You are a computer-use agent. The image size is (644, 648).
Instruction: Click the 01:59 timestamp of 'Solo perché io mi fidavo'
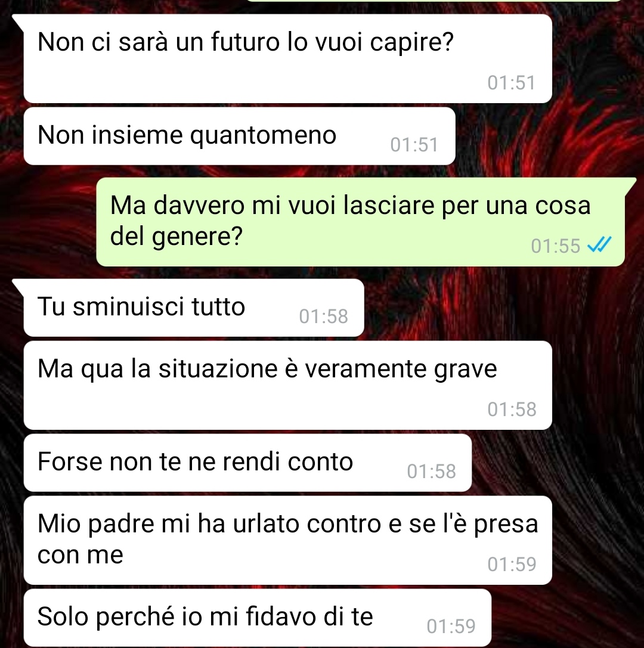click(x=451, y=627)
